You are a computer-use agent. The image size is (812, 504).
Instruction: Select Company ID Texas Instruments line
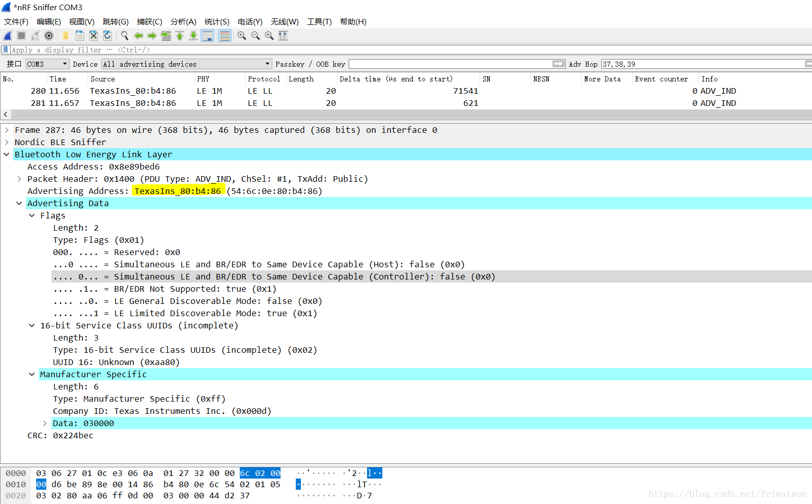click(162, 411)
